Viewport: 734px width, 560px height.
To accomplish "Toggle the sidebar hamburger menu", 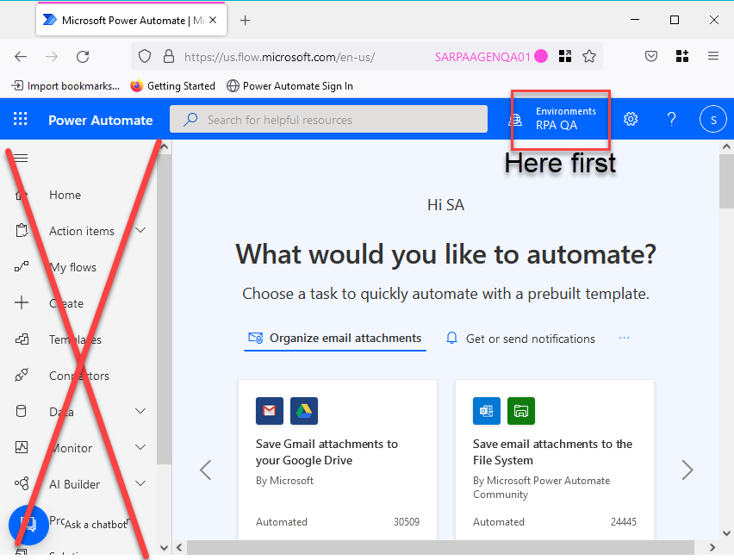I will coord(21,159).
